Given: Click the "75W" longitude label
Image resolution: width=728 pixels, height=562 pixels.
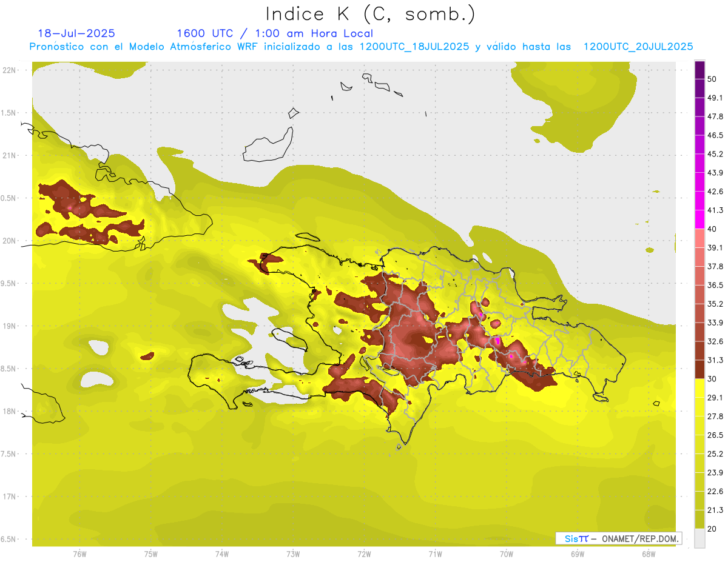Looking at the screenshot, I should click(151, 554).
